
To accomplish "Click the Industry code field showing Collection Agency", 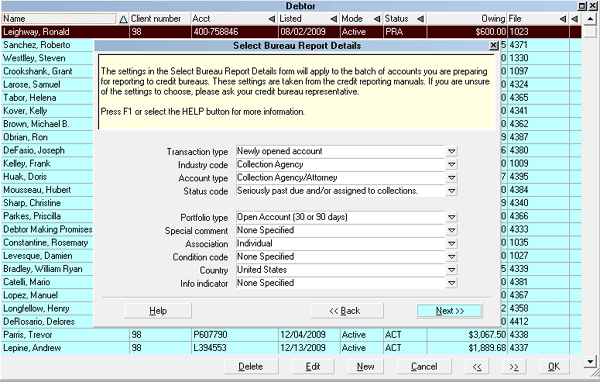I will (x=340, y=165).
